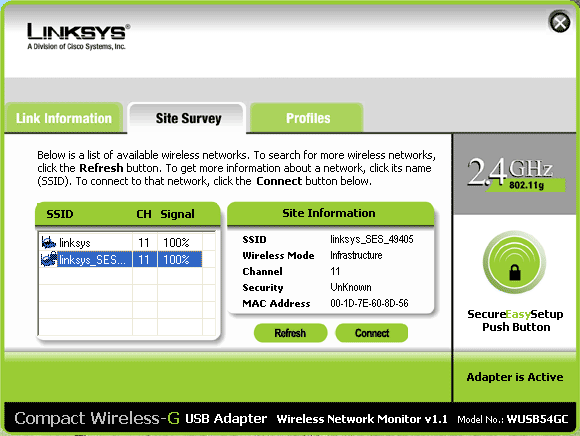Click the MAC address 00-1D-7E-60-8D-56
Image resolution: width=580 pixels, height=436 pixels.
click(369, 303)
